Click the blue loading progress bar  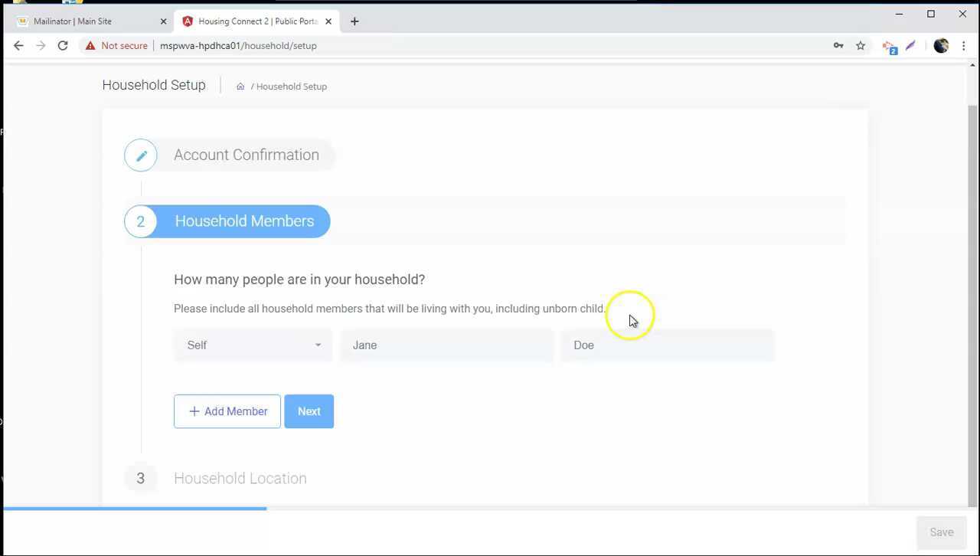pyautogui.click(x=134, y=508)
